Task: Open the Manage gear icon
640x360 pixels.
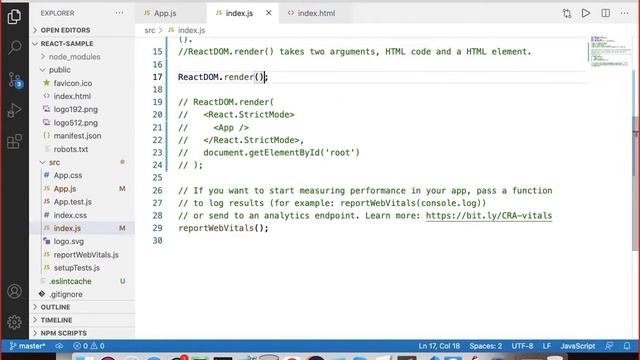Action: click(x=14, y=322)
